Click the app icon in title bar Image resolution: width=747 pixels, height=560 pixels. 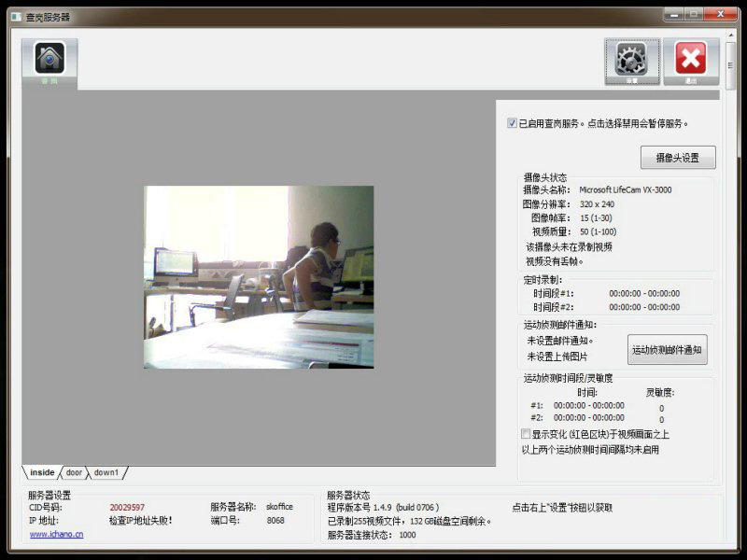[17, 17]
